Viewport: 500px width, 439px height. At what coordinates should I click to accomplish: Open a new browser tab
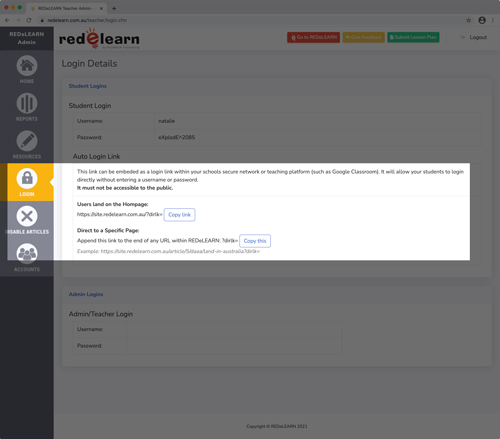click(114, 8)
